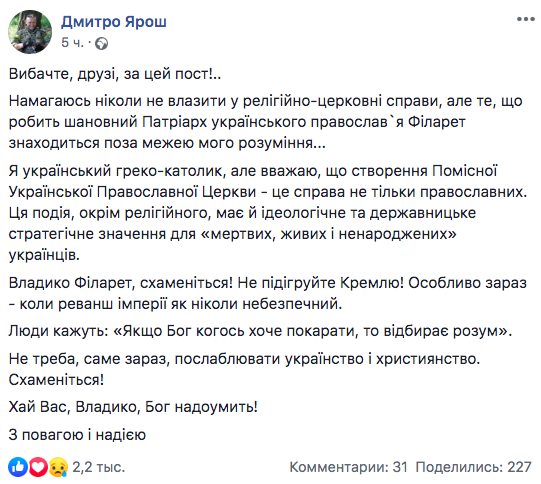Image resolution: width=541 pixels, height=484 pixels.
Task: View who reacted via "2,2 тыс." count
Action: [98, 467]
